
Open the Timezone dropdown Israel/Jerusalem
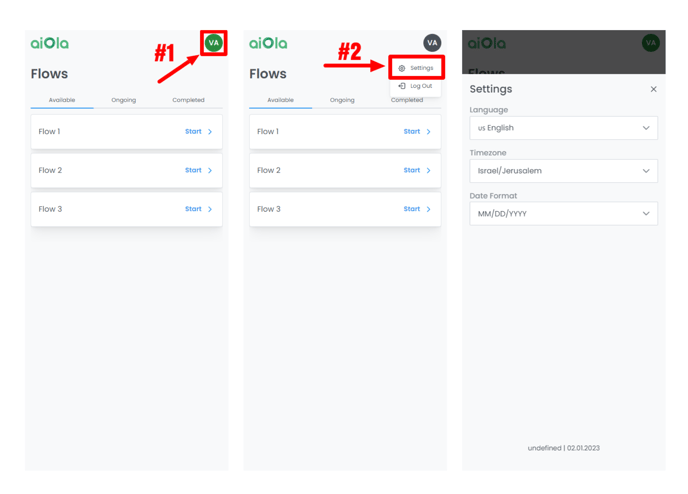(563, 171)
